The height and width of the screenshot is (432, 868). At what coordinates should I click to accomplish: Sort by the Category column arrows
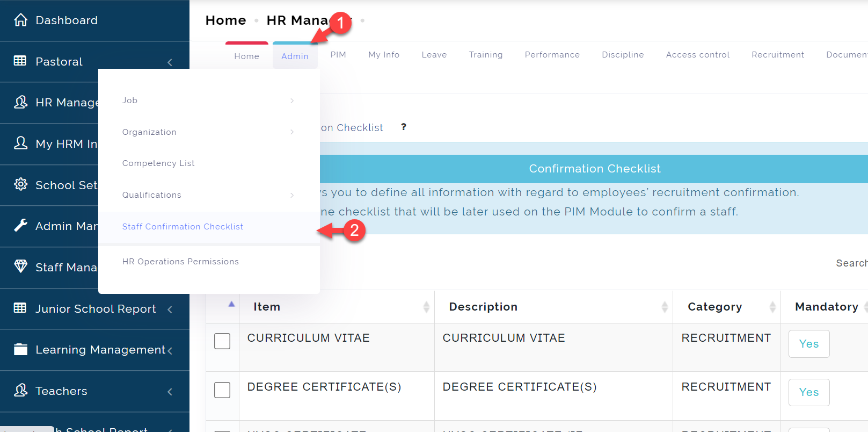coord(772,307)
